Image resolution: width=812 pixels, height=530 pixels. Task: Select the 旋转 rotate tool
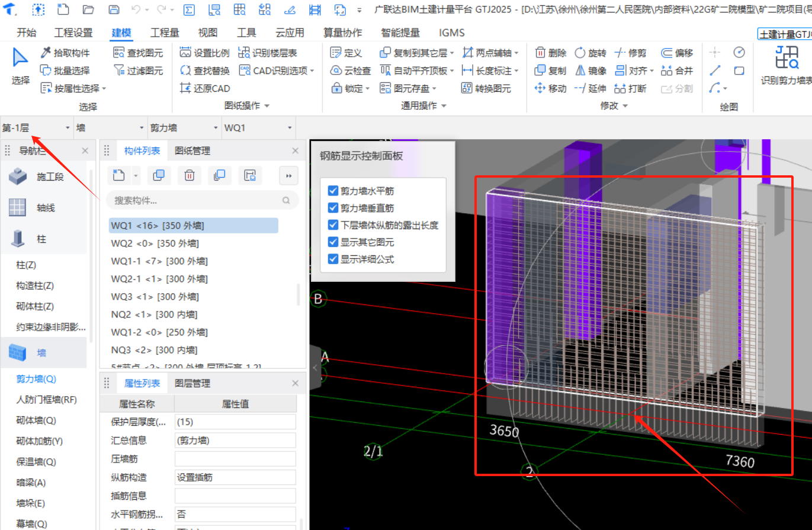(x=590, y=53)
